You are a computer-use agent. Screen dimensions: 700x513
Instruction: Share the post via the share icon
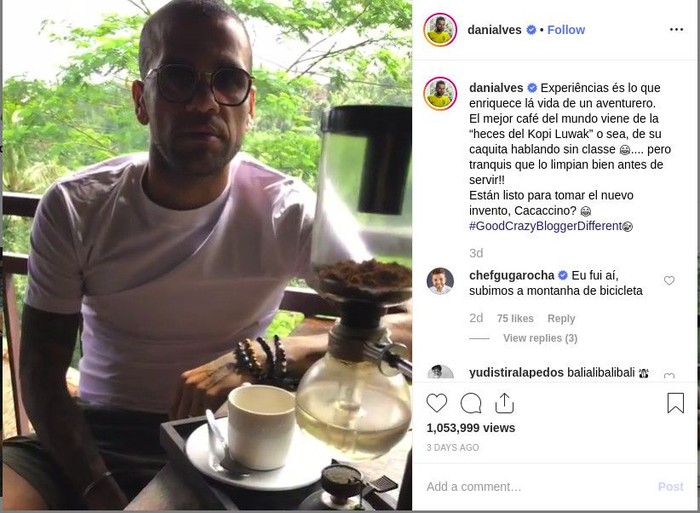coord(504,403)
